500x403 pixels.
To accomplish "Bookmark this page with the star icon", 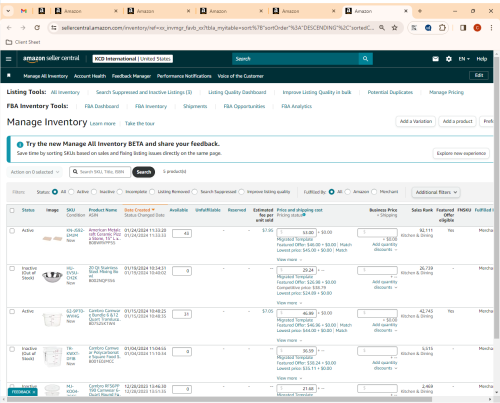I will [395, 28].
